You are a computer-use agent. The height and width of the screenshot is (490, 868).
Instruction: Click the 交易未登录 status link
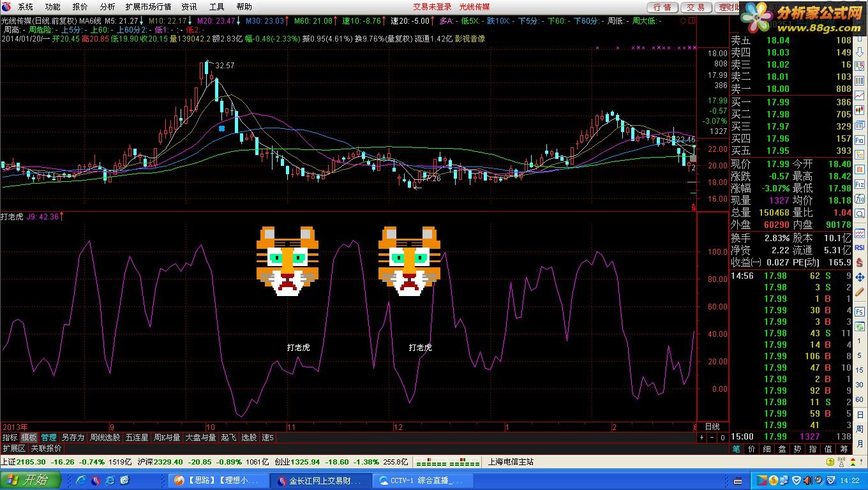click(432, 7)
